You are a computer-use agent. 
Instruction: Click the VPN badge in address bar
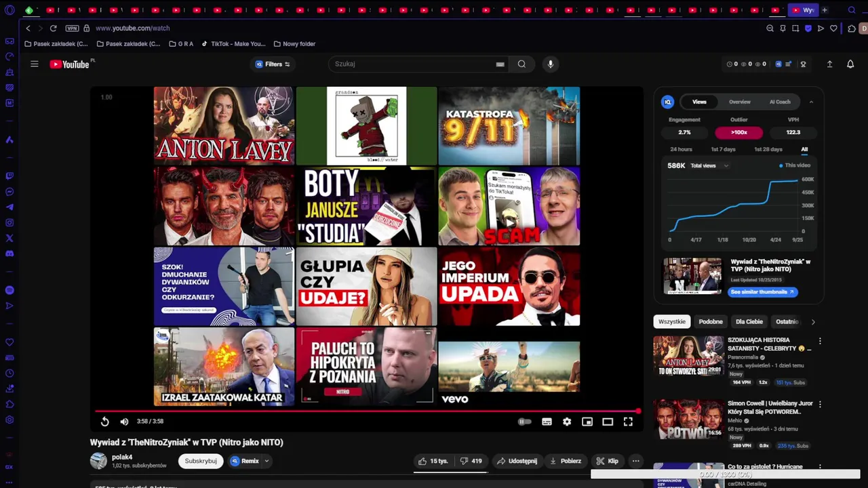[72, 28]
